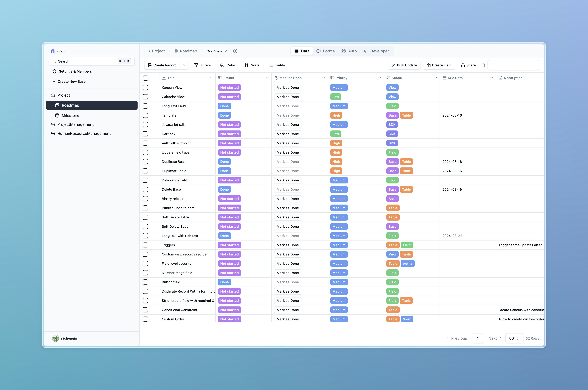Toggle checkbox for Kanban View row
The height and width of the screenshot is (390, 588).
click(145, 88)
